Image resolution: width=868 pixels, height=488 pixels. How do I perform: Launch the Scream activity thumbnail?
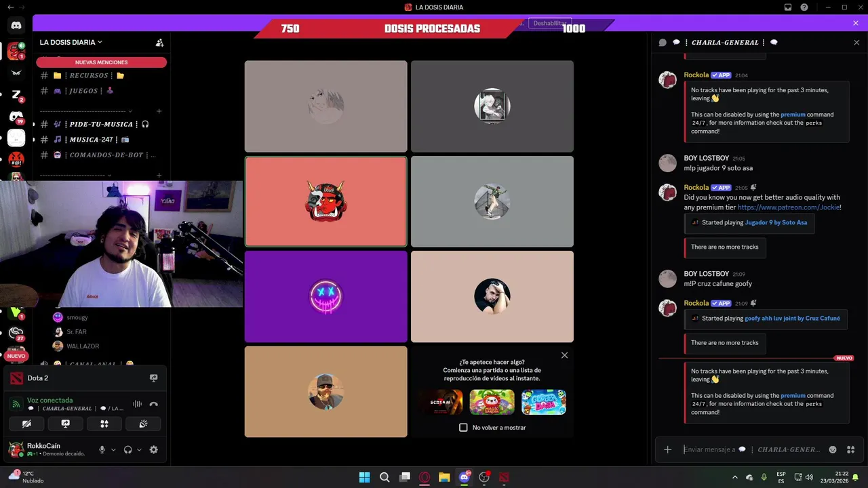[440, 402]
